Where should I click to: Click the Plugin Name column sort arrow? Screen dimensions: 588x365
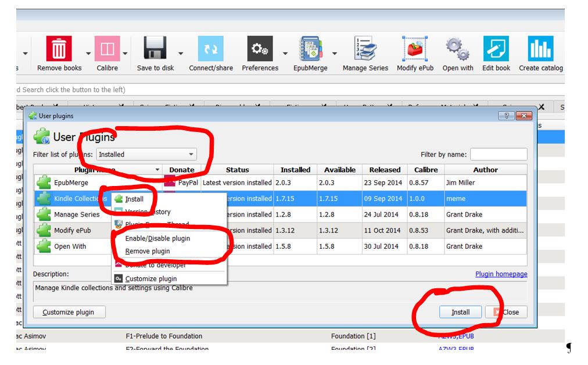(157, 170)
